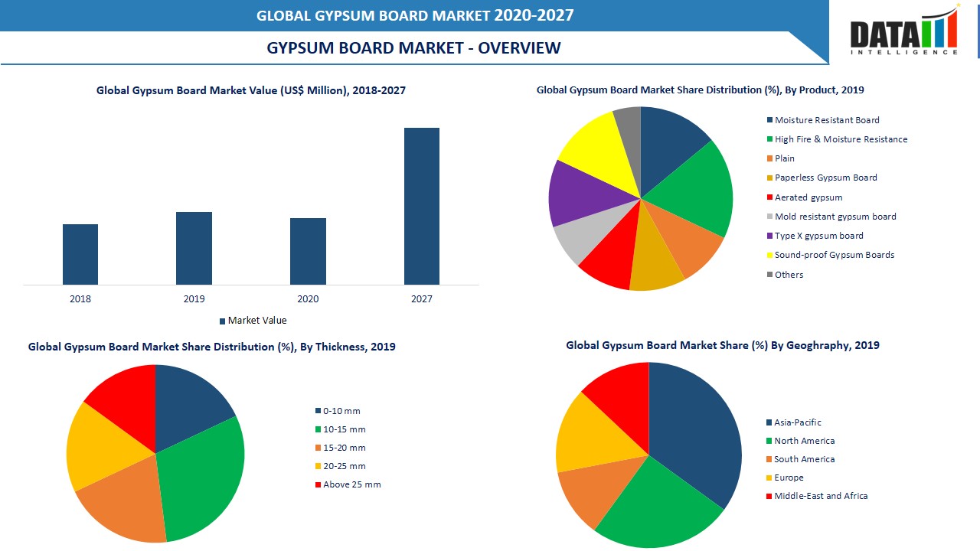Select the Moisture Resistant Board legend marker
Screen dimensions: 980x551
click(769, 120)
